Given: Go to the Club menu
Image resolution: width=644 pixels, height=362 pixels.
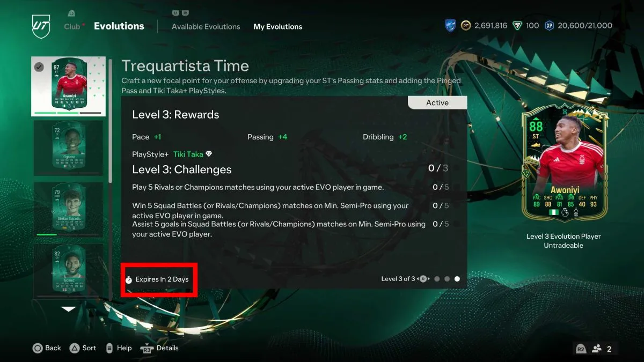Looking at the screenshot, I should coord(72,26).
